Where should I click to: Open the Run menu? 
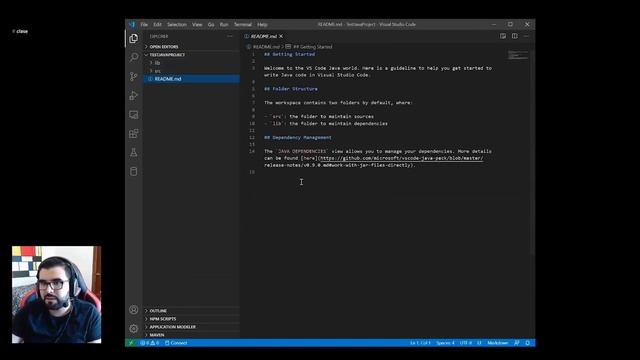coord(224,24)
